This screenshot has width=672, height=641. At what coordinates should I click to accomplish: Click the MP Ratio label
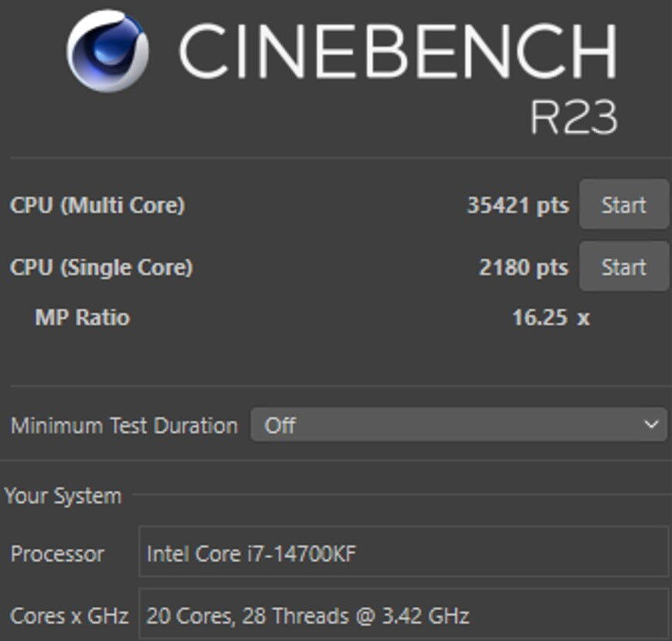point(82,317)
